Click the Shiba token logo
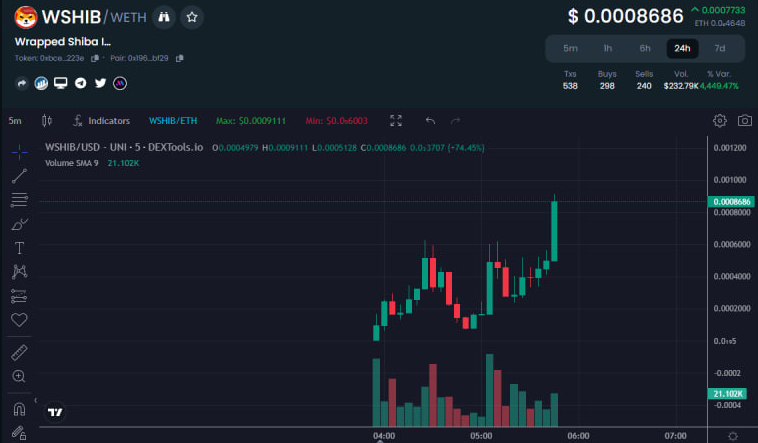The width and height of the screenshot is (758, 443). click(x=26, y=17)
